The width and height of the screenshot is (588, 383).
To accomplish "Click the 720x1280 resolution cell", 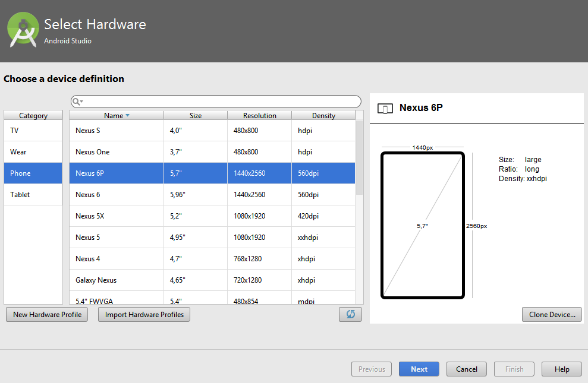I will [259, 280].
